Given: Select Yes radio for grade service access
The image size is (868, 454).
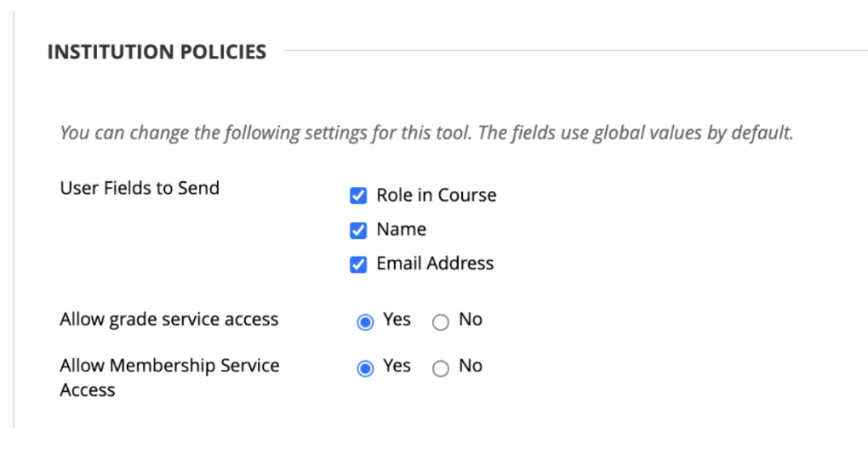Looking at the screenshot, I should point(365,322).
